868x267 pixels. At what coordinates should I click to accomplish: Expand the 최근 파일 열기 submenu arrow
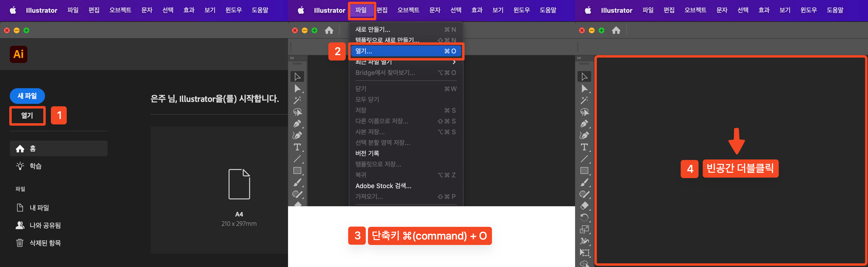click(454, 62)
